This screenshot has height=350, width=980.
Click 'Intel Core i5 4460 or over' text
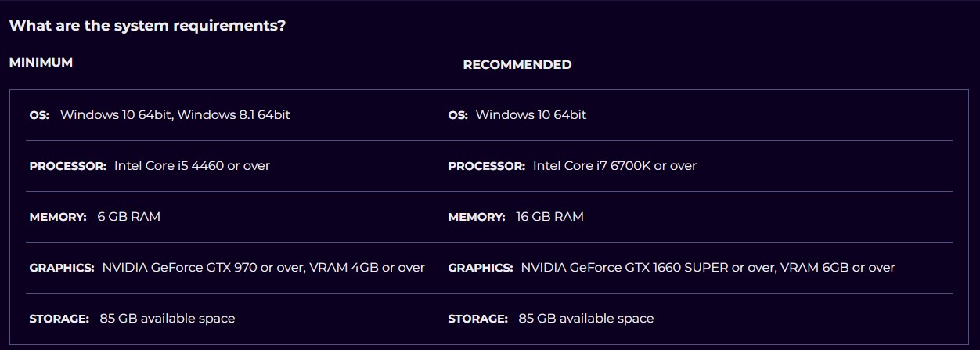(193, 166)
